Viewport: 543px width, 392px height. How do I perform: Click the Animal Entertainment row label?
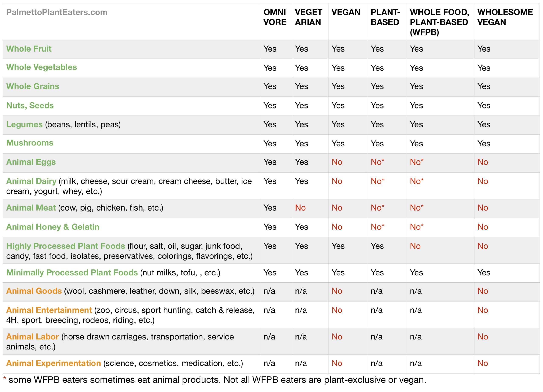49,310
